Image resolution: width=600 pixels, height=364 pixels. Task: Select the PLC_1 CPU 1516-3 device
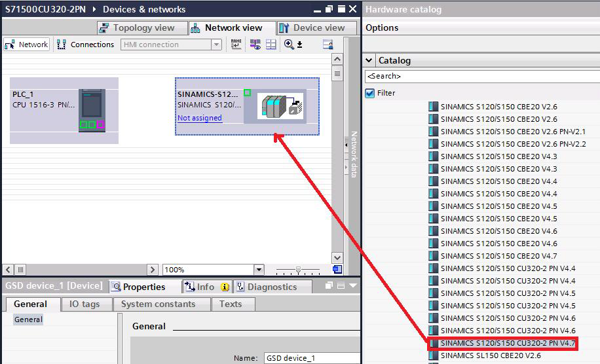pyautogui.click(x=64, y=111)
